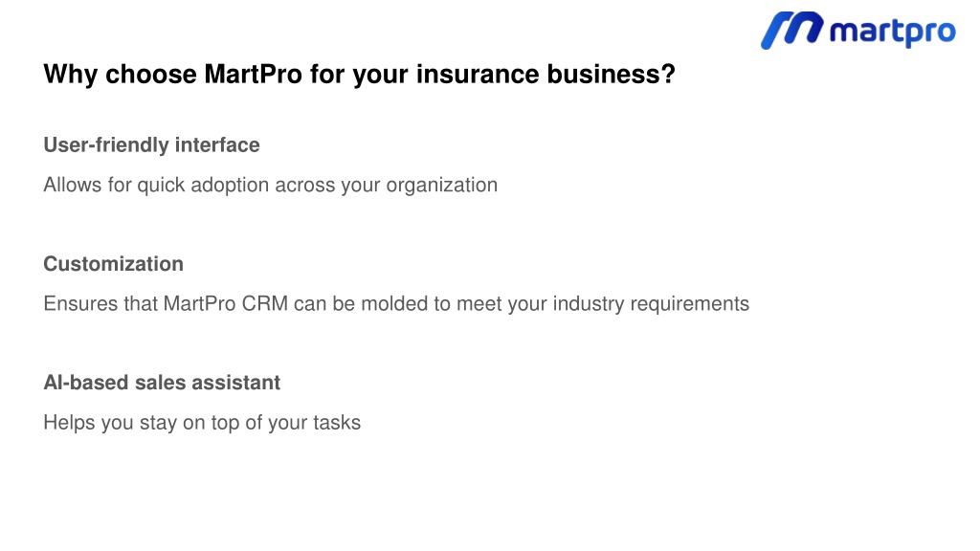This screenshot has width=980, height=551.
Task: Click the "Customization" heading
Action: (x=113, y=264)
